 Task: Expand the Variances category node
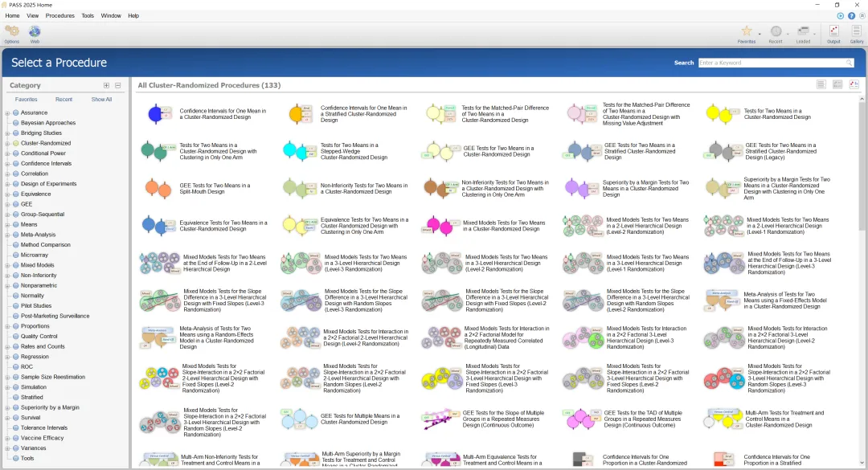[8, 448]
